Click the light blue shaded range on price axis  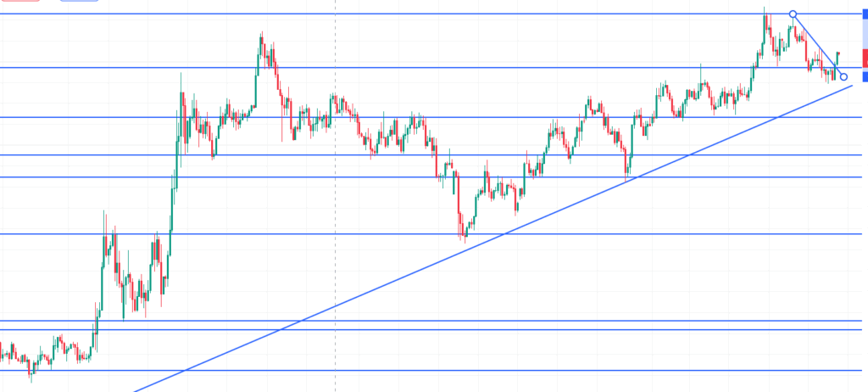865,34
